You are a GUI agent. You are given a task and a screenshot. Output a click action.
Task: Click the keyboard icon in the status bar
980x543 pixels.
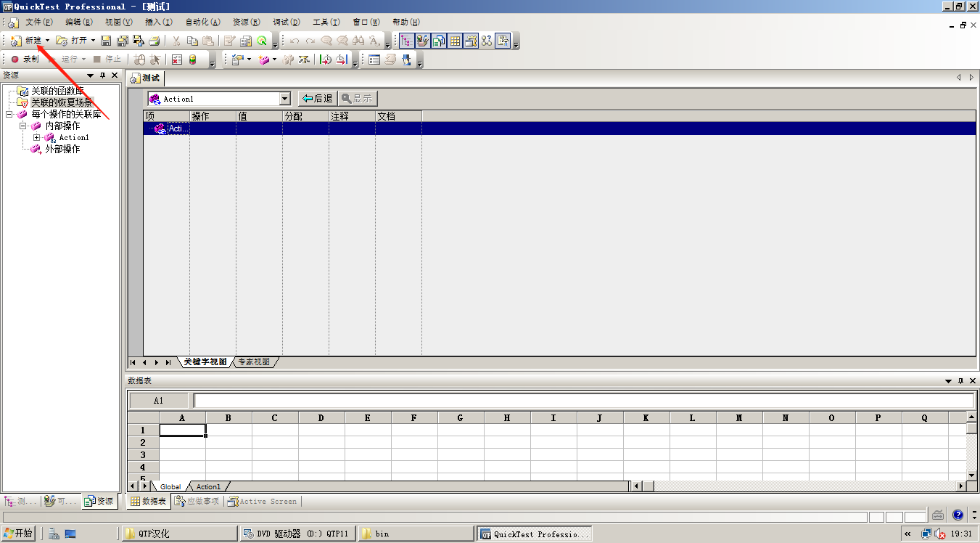pyautogui.click(x=939, y=515)
